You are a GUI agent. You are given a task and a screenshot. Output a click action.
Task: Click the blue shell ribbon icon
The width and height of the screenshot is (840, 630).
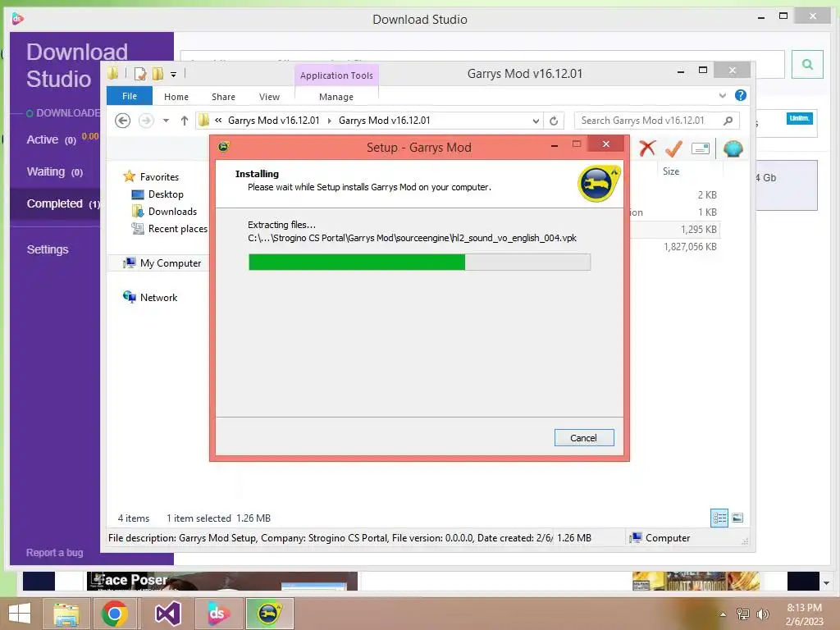[x=733, y=148]
